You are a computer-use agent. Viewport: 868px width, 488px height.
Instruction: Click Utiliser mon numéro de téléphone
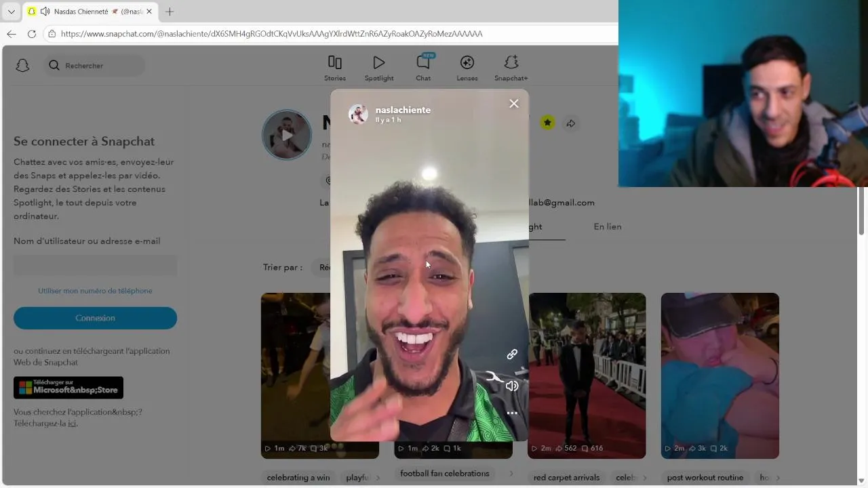pyautogui.click(x=95, y=291)
